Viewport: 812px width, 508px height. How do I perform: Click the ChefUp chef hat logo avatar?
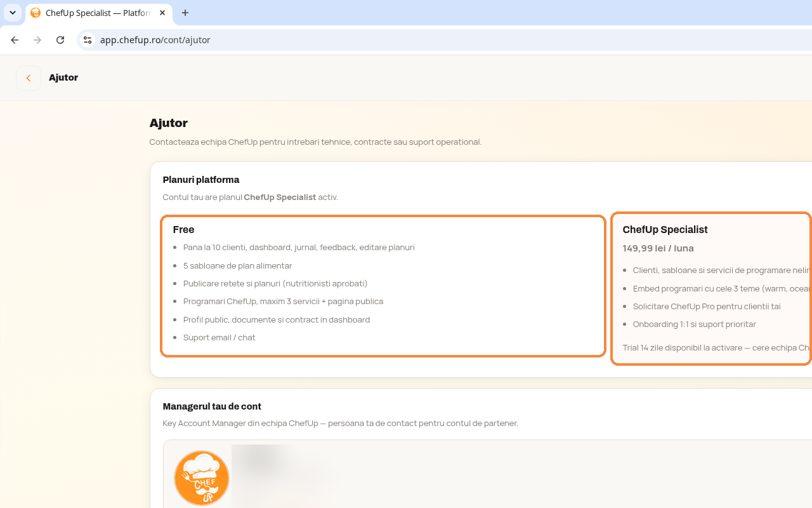point(202,478)
